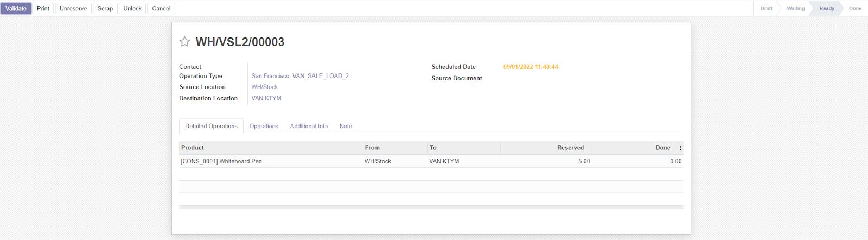
Task: Select the Note tab
Action: [346, 126]
